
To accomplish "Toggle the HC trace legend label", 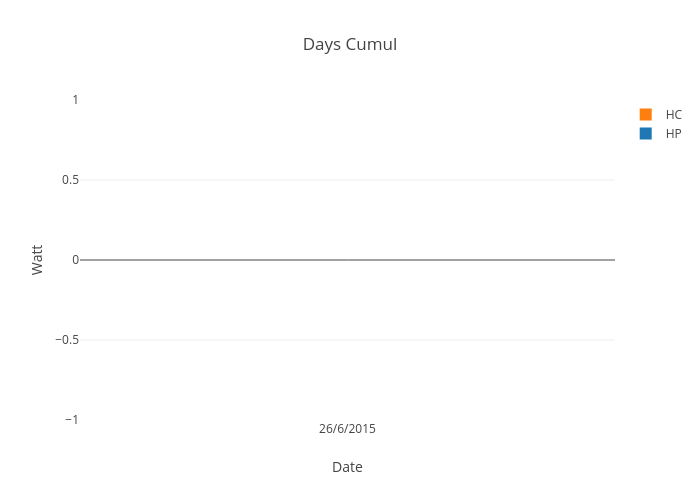I will coord(673,114).
